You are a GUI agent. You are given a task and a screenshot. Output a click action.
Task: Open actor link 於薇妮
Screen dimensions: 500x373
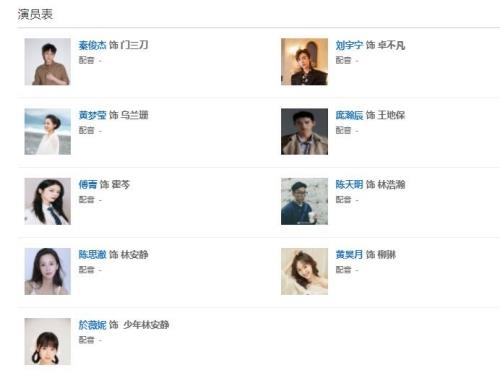(x=92, y=325)
